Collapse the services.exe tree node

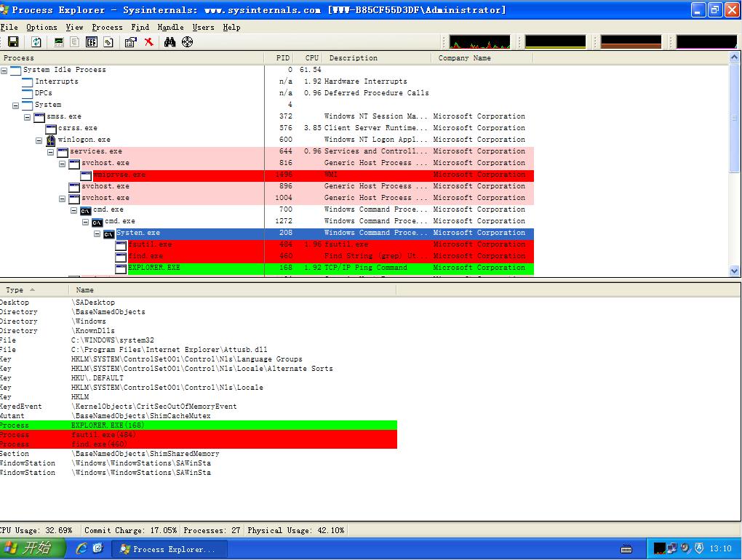(x=51, y=152)
